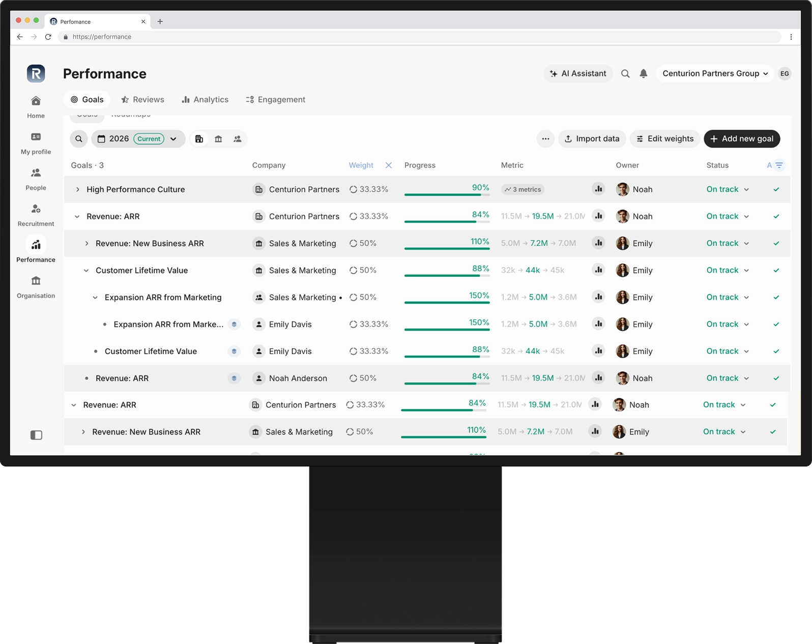Viewport: 812px width, 644px height.
Task: Open chart icon for Customer Lifetime Value Sales & Marketing
Action: point(599,270)
